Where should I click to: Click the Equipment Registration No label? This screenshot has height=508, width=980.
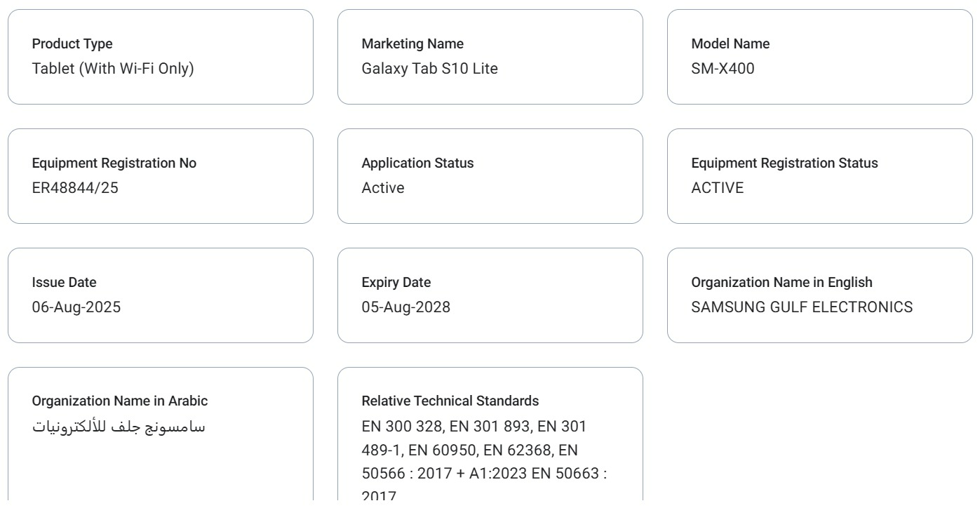[x=114, y=163]
